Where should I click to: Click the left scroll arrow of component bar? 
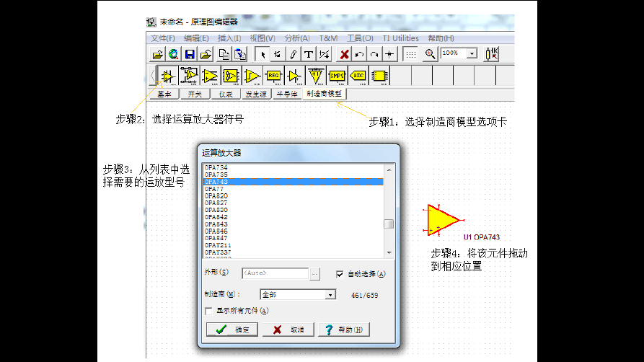153,76
